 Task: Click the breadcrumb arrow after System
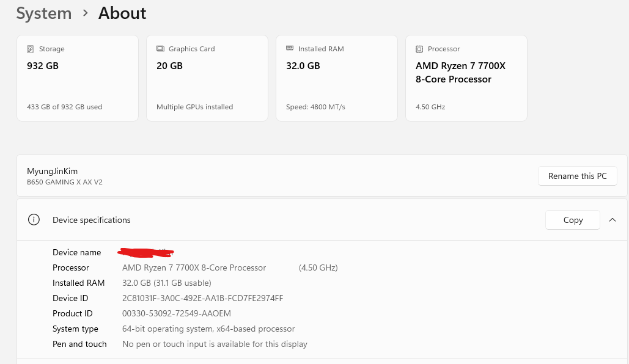pyautogui.click(x=85, y=13)
